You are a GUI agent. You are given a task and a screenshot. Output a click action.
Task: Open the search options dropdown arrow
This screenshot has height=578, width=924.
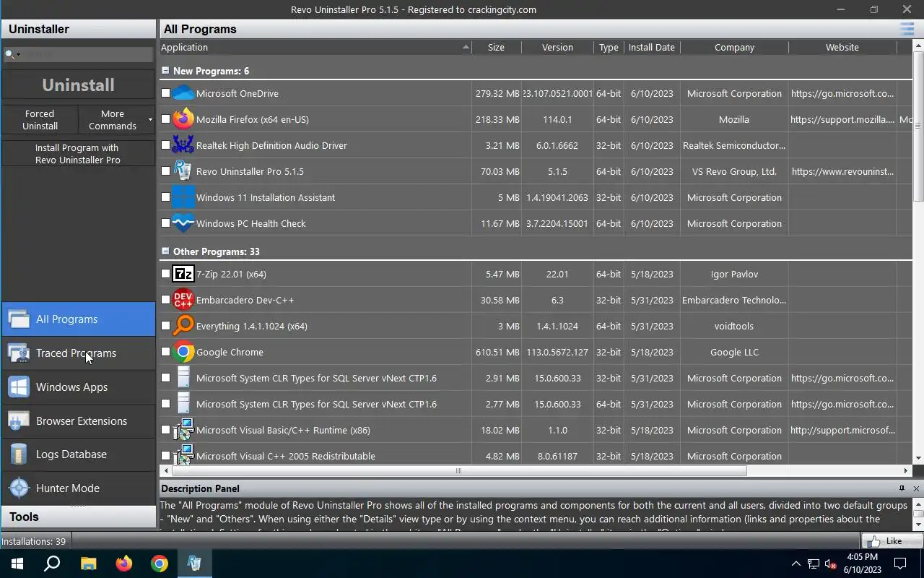(18, 55)
